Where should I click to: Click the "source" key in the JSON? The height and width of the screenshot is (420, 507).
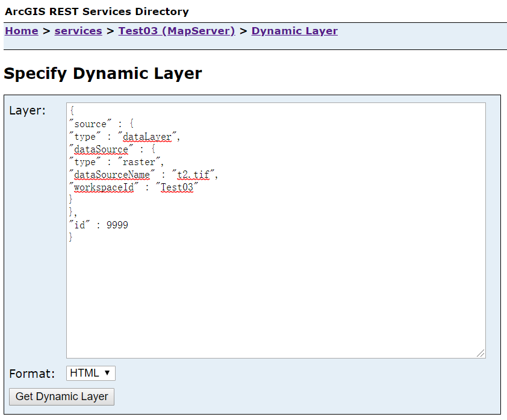pos(90,124)
